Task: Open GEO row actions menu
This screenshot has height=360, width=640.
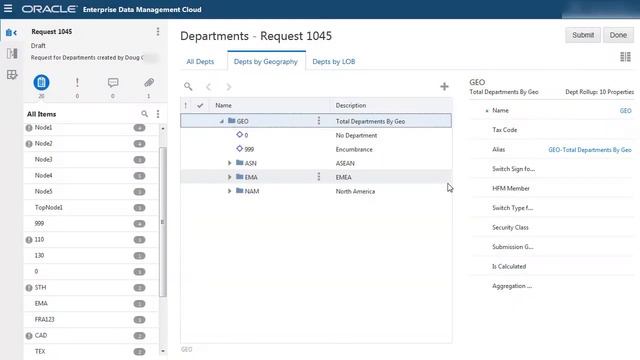Action: (x=319, y=121)
